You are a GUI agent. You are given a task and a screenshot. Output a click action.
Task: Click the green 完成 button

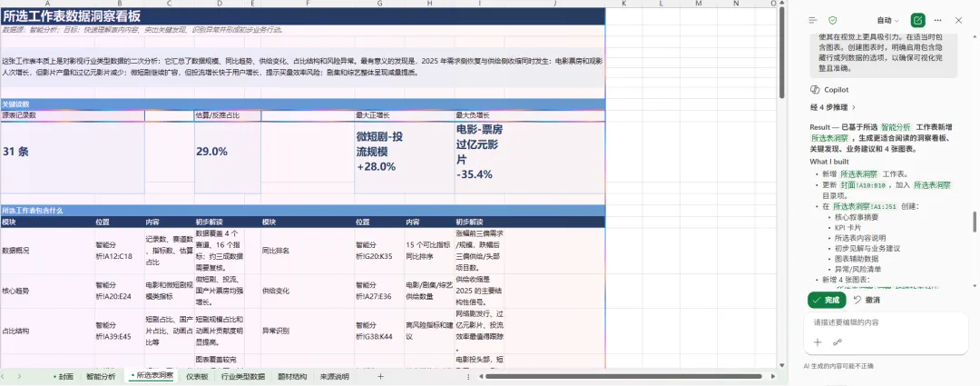pos(827,301)
